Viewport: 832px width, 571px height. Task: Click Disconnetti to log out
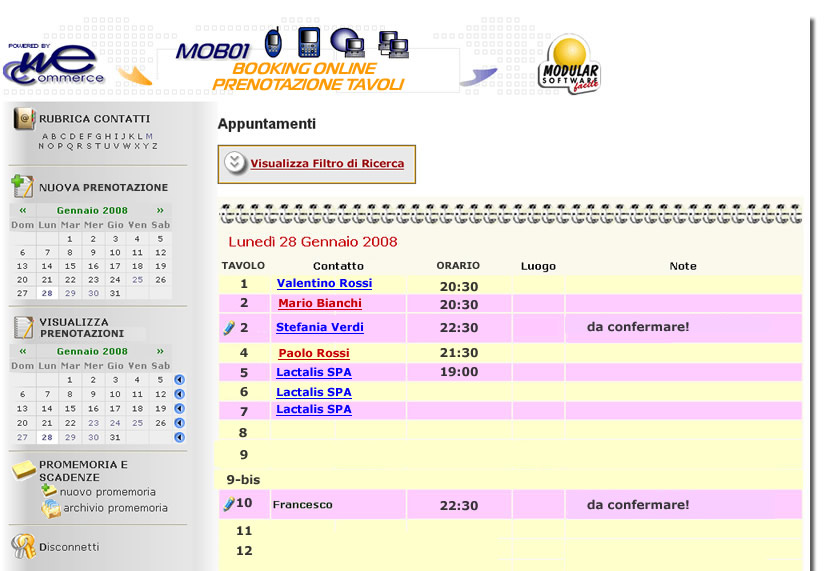pos(69,547)
